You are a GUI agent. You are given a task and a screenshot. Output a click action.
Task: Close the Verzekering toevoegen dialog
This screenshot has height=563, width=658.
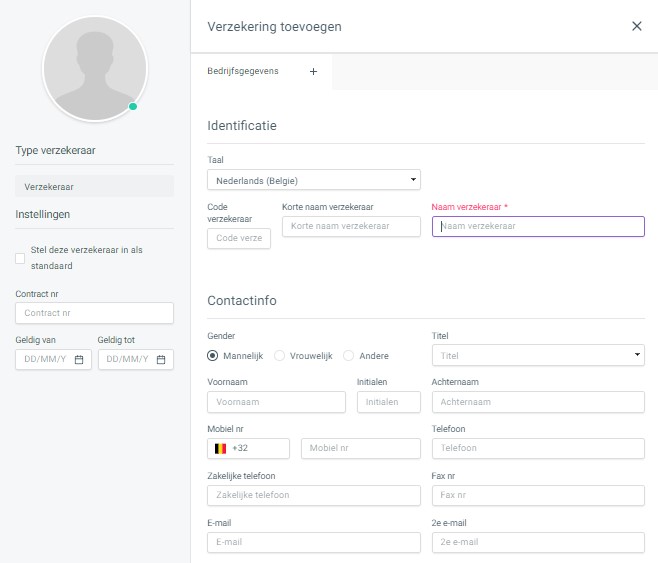click(636, 26)
